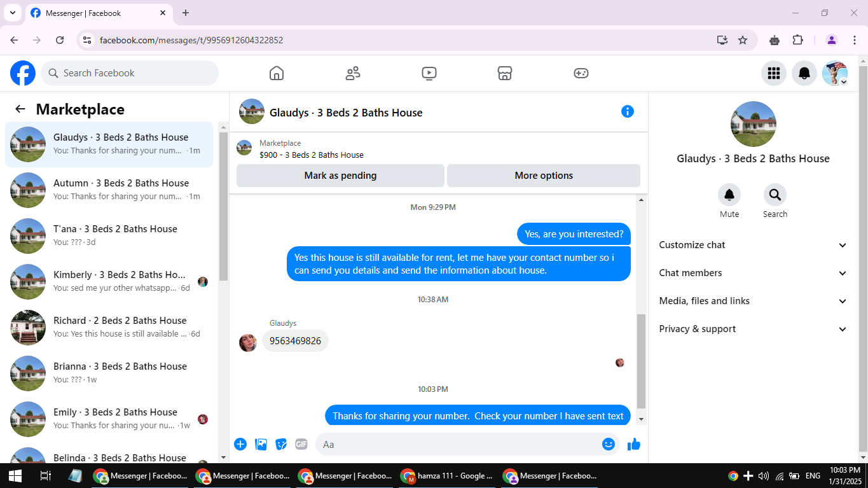Open the account profile picture menu

tap(835, 73)
